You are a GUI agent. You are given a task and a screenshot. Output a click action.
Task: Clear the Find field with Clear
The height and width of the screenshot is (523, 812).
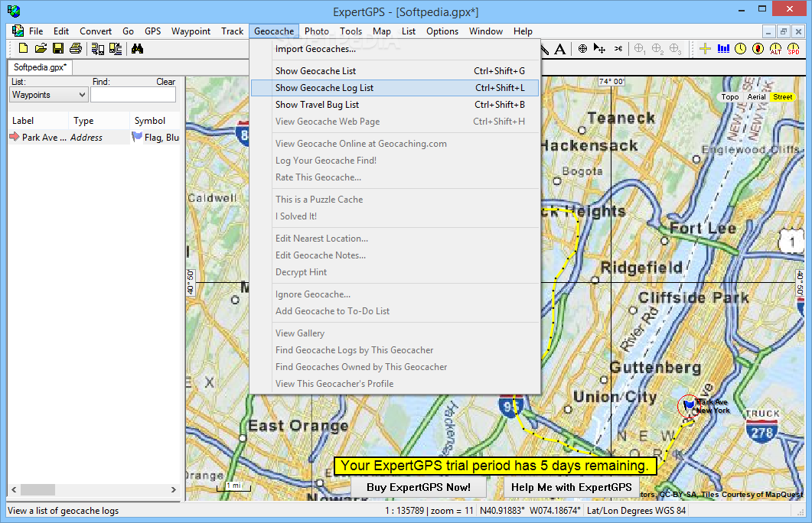click(x=166, y=82)
